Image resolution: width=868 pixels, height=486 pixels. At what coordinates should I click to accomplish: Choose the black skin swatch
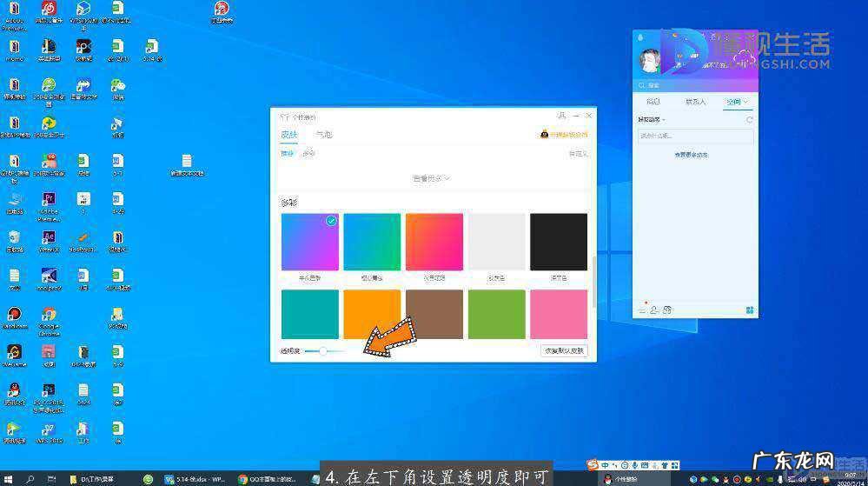pos(559,242)
